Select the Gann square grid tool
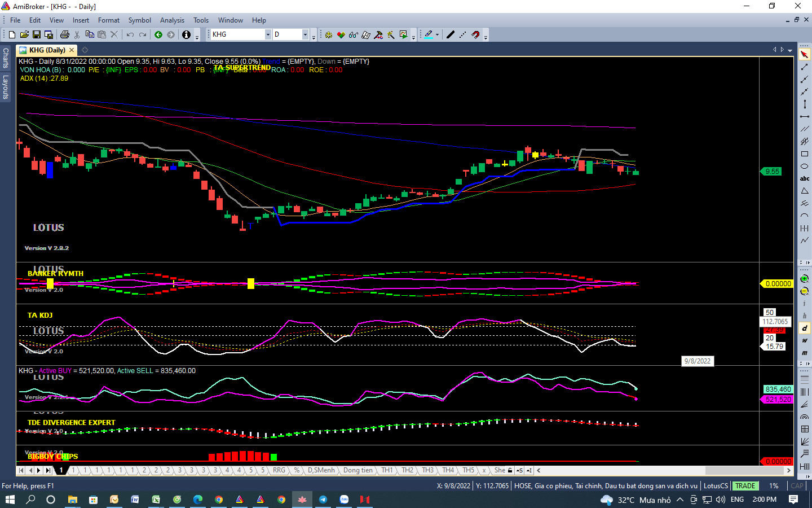812x508 pixels. click(x=805, y=429)
